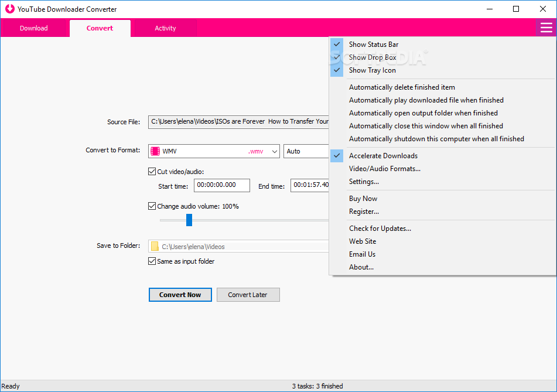Enable Automatically close this window when all finished
This screenshot has height=392, width=557.
click(442, 126)
